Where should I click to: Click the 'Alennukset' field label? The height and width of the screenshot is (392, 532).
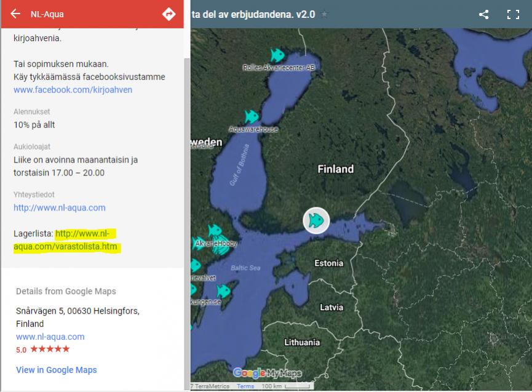[x=32, y=111]
